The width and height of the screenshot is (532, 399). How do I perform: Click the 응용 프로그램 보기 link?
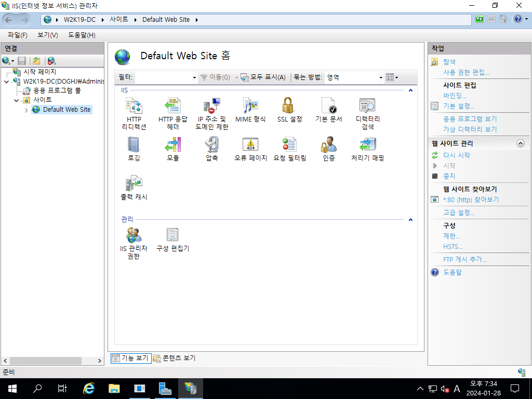click(x=470, y=119)
